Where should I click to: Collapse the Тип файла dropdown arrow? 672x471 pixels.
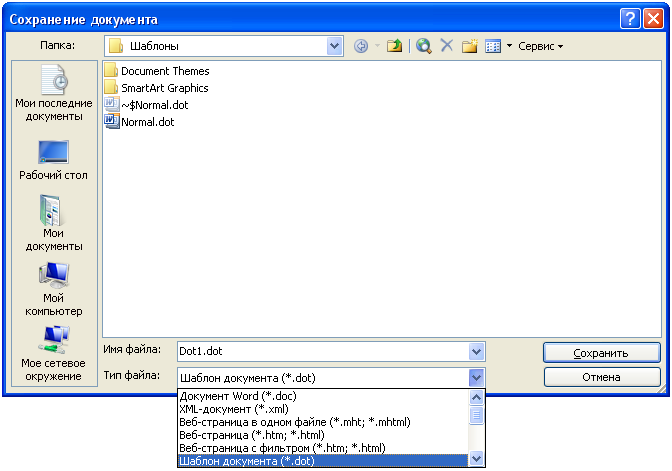tap(476, 378)
